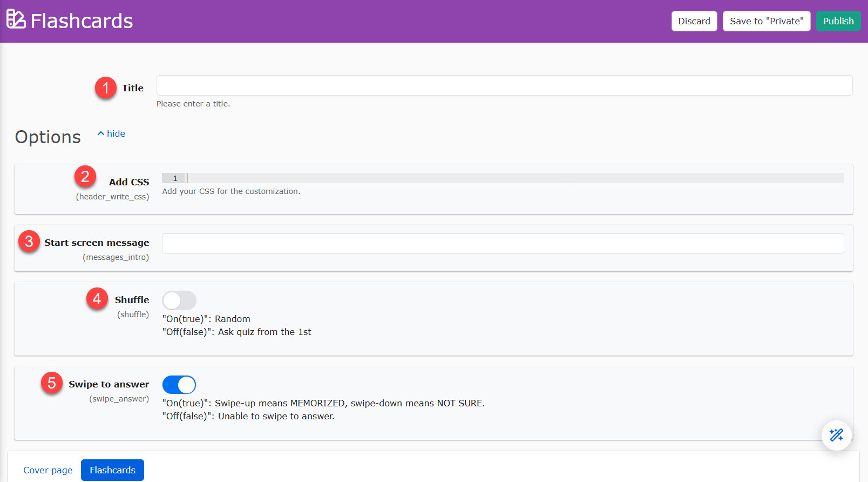Click red step marker 1 beside Title

pos(106,88)
